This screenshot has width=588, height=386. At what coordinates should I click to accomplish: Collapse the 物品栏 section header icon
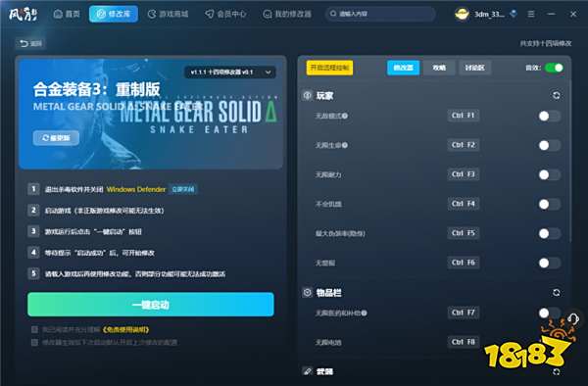(307, 292)
